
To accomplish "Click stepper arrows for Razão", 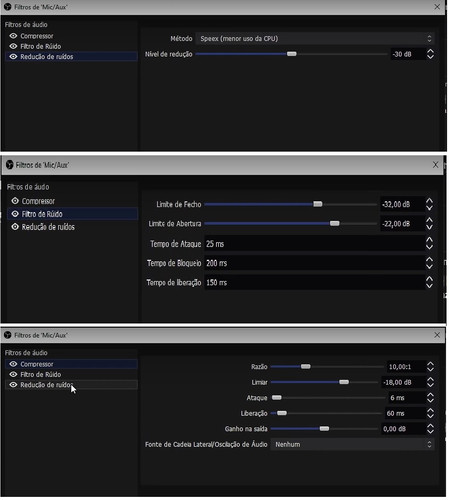I will [x=430, y=367].
